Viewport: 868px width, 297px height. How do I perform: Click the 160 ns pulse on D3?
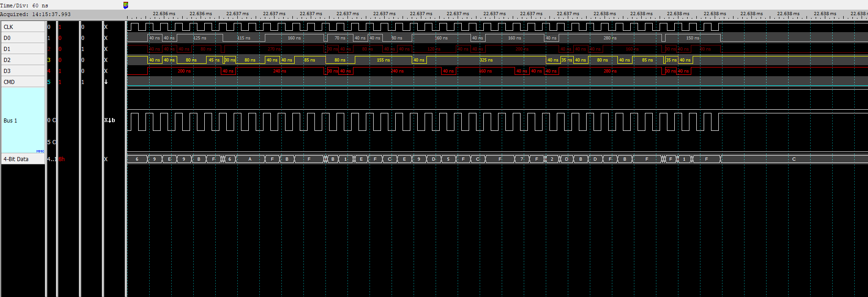485,71
